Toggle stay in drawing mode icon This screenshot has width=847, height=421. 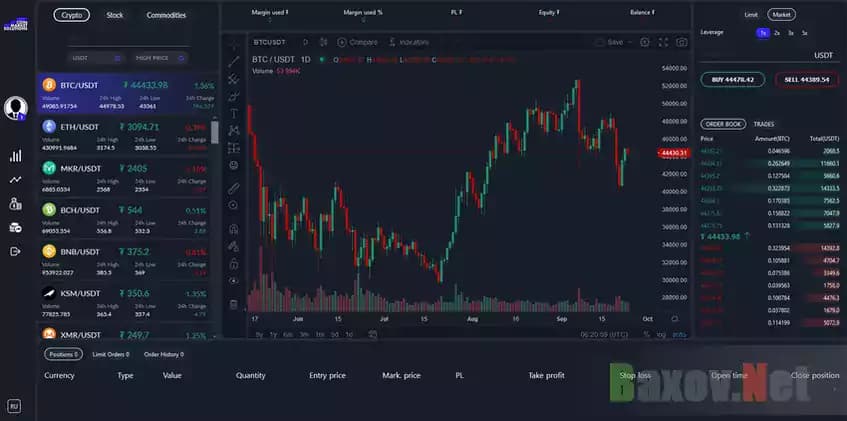(x=234, y=246)
